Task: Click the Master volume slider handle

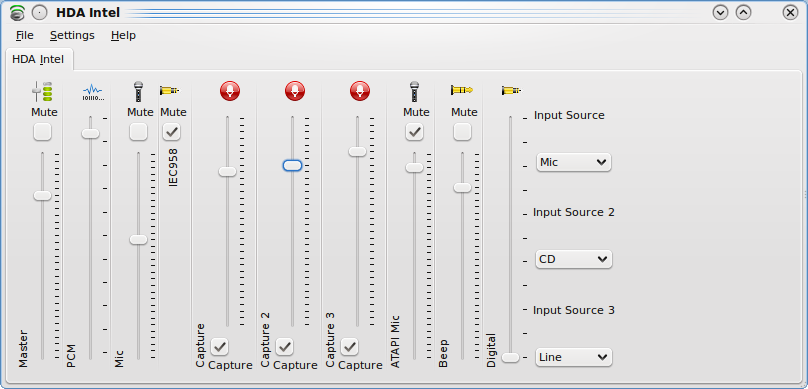Action: click(x=42, y=195)
